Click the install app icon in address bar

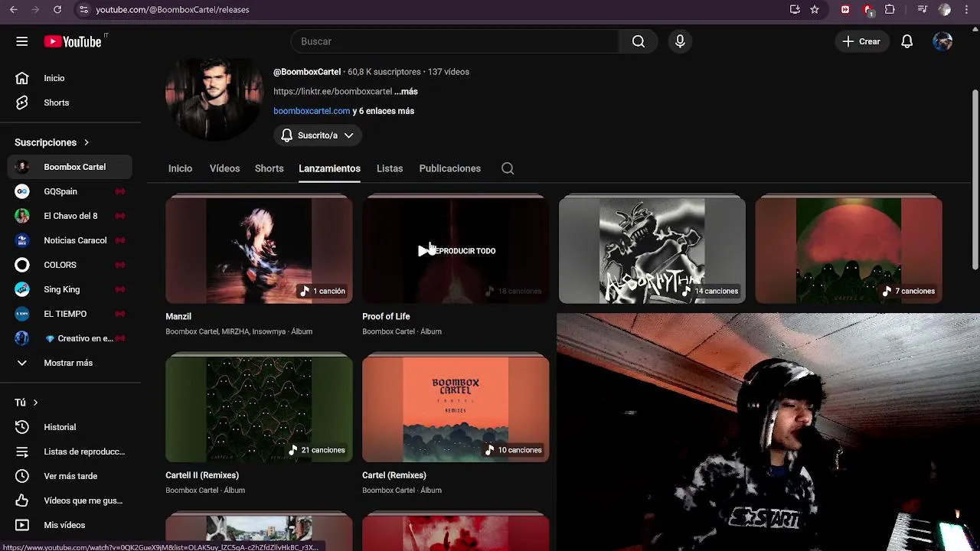(795, 9)
